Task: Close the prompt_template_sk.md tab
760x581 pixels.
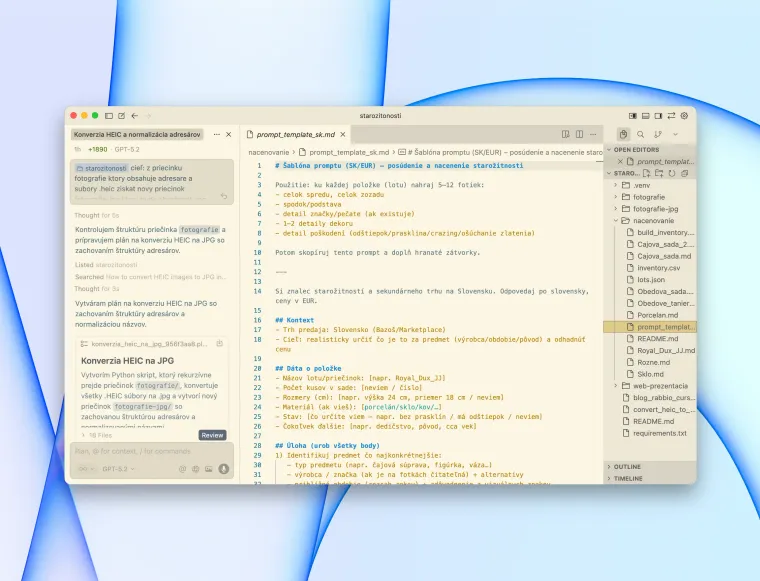Action: coord(343,134)
